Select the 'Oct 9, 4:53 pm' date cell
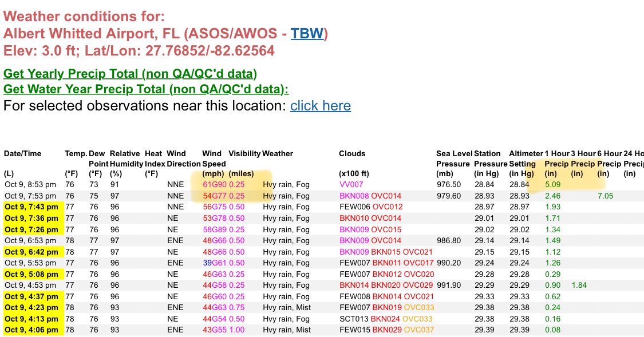 click(30, 286)
